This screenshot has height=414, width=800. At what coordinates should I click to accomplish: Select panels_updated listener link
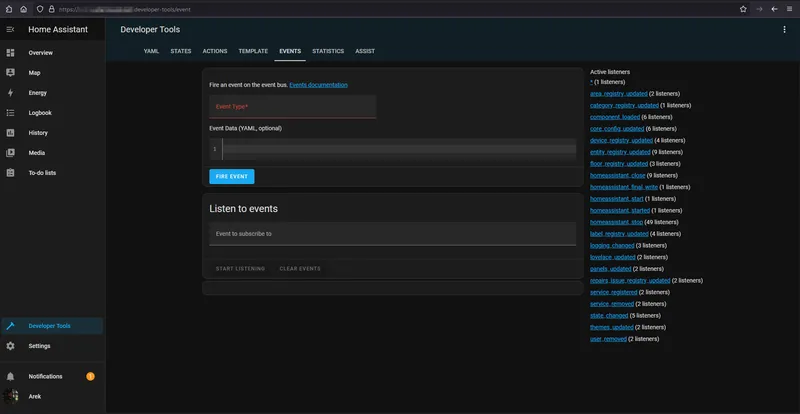pyautogui.click(x=611, y=269)
